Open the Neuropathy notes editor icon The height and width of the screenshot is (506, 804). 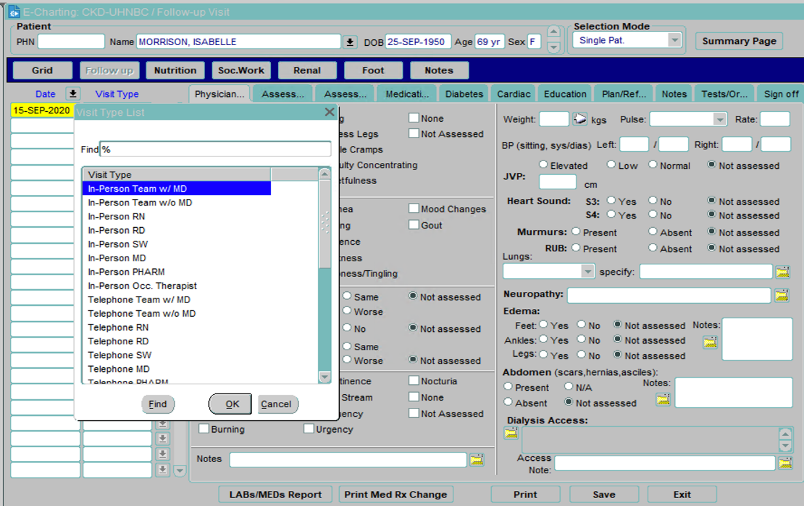click(x=782, y=296)
